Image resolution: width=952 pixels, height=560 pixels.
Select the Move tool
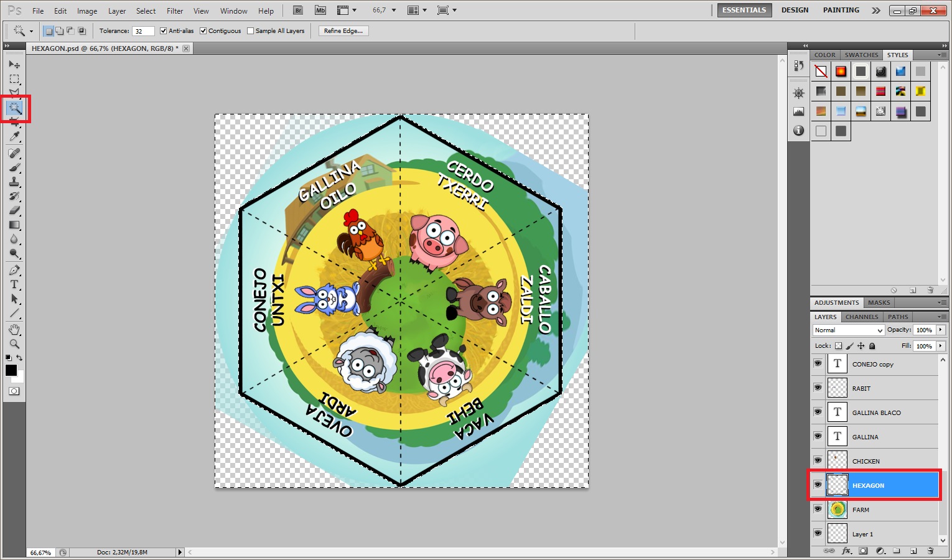pos(14,65)
